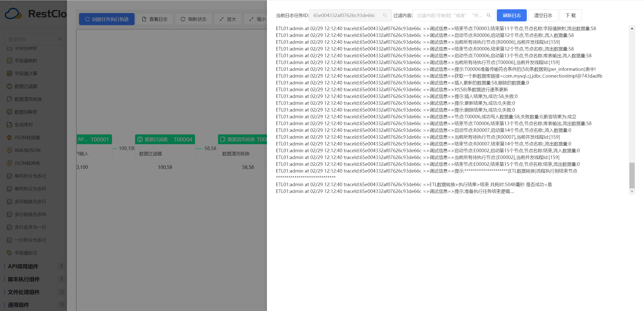This screenshot has width=644, height=311.
Task: Click the 字段值计算 grid icon
Action: point(9,73)
